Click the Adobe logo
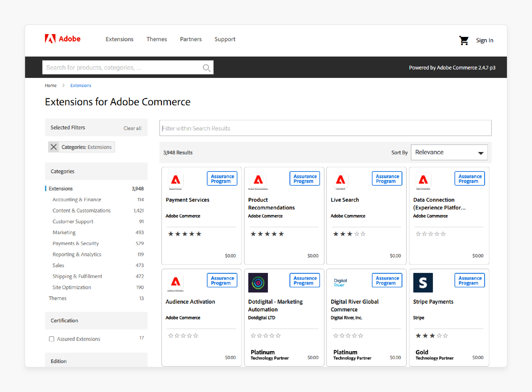532x392 pixels. point(63,39)
